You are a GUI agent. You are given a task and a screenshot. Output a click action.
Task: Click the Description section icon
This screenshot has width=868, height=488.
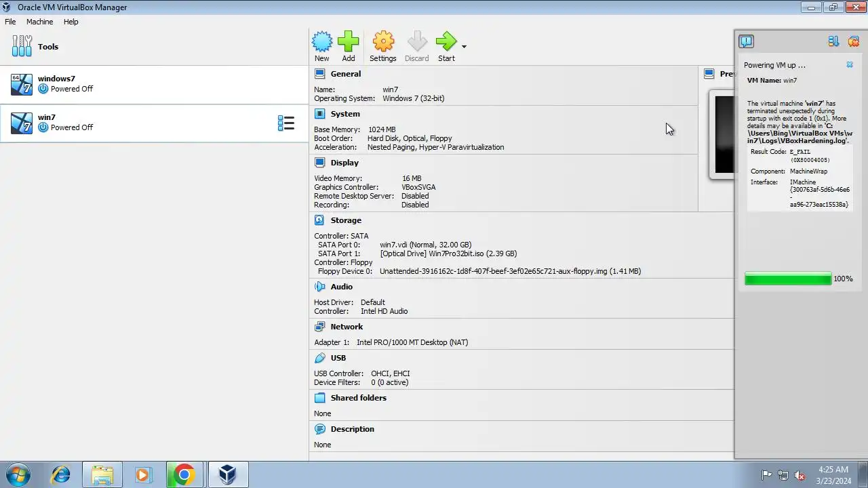coord(319,429)
